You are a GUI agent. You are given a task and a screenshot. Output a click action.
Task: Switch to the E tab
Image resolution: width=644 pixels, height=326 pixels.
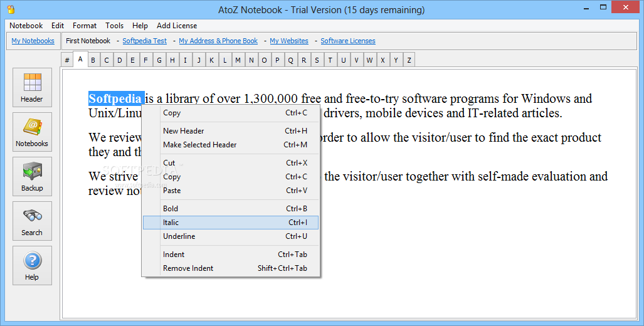(x=133, y=60)
